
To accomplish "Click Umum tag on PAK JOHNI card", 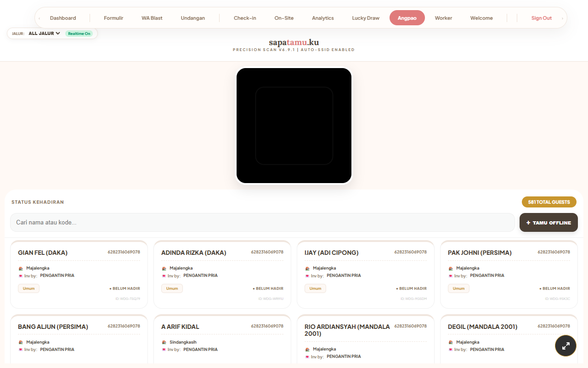I will [458, 288].
